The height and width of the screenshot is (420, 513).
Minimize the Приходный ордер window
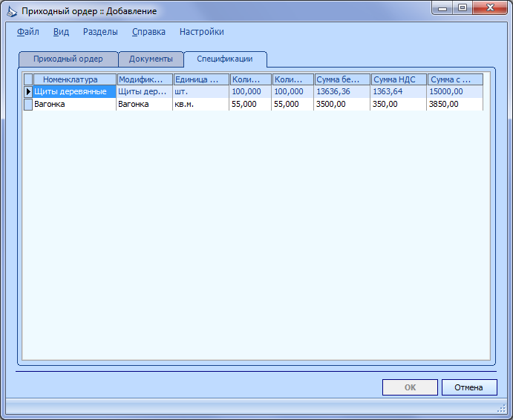(442, 8)
